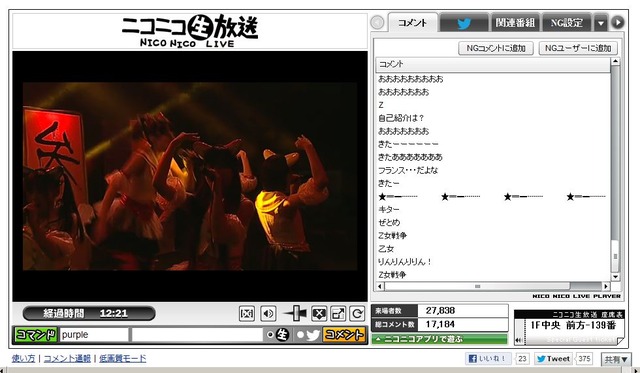The width and height of the screenshot is (640, 373).
Task: Select comment row ぜとめ
Action: (493, 222)
